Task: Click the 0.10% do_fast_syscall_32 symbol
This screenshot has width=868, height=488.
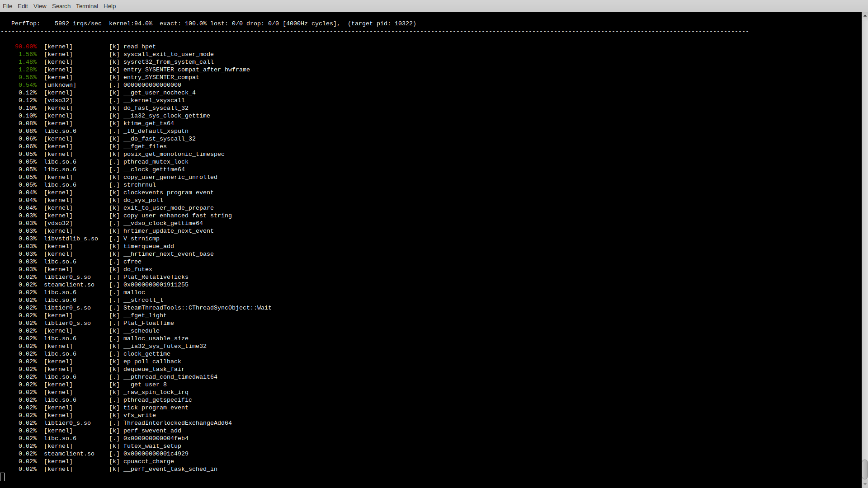Action: [156, 108]
